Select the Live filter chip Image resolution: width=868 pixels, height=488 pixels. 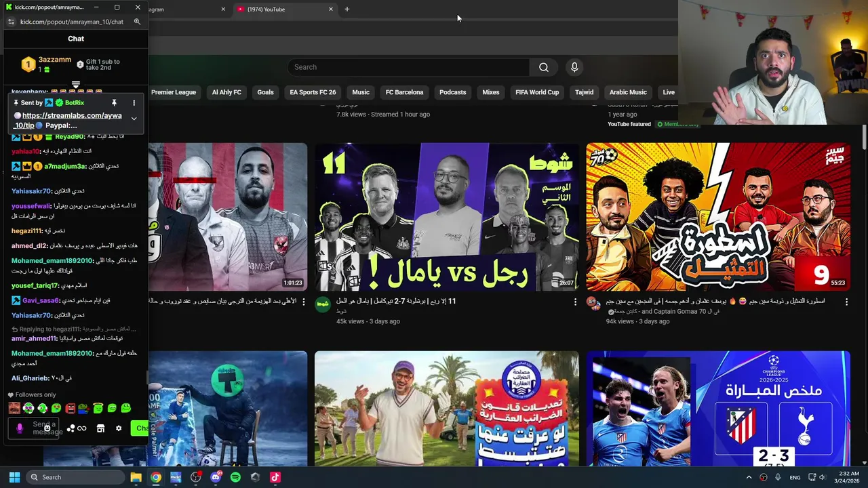point(669,92)
